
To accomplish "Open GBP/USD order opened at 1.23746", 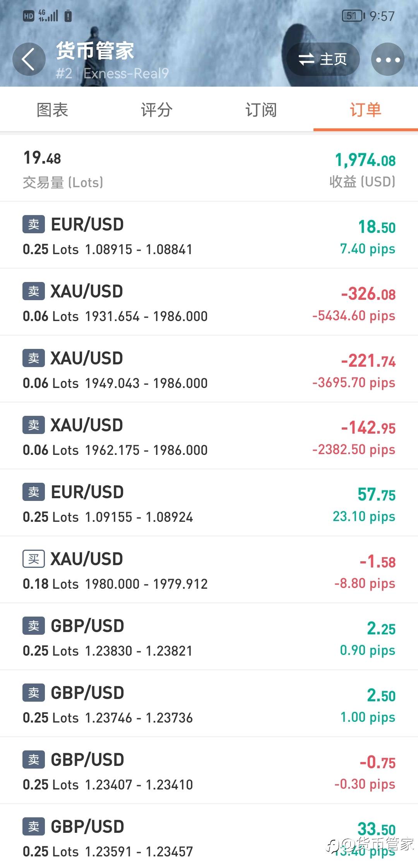I will point(209,704).
